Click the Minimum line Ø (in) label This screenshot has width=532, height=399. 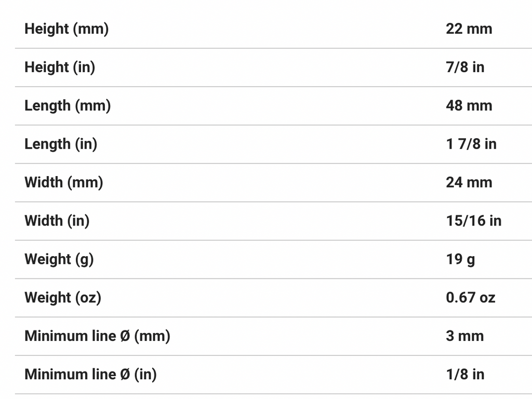[x=90, y=375]
